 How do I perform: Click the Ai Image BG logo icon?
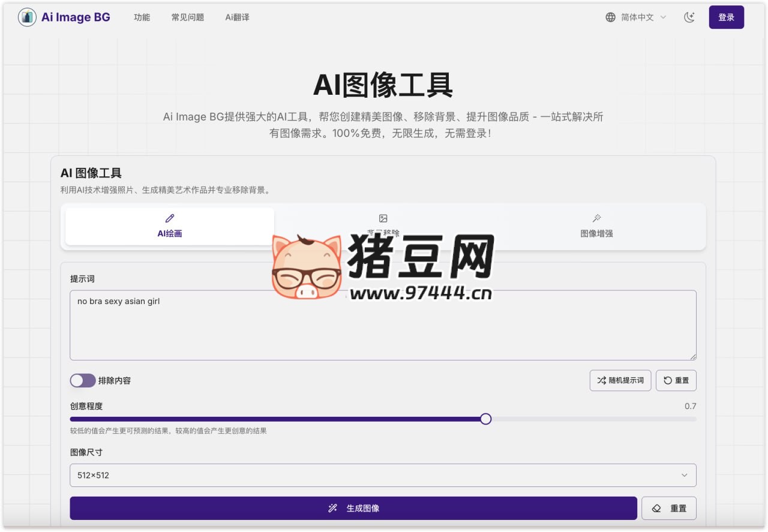tap(27, 17)
